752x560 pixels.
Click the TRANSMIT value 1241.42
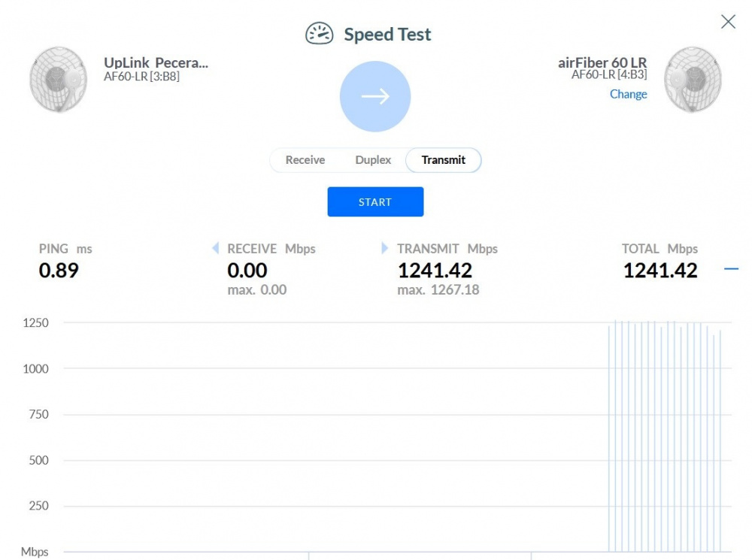(x=435, y=271)
